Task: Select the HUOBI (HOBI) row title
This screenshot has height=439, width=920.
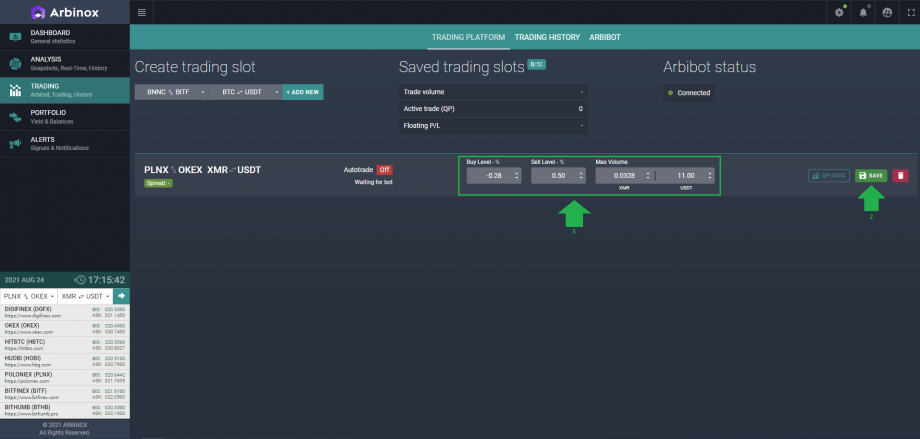Action: [22, 358]
